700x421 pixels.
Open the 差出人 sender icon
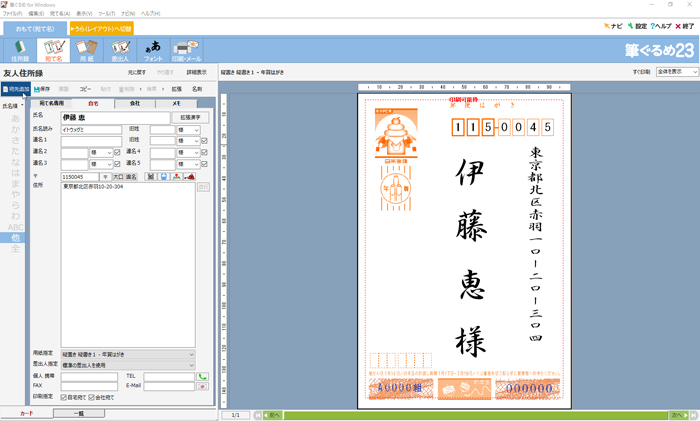(120, 50)
